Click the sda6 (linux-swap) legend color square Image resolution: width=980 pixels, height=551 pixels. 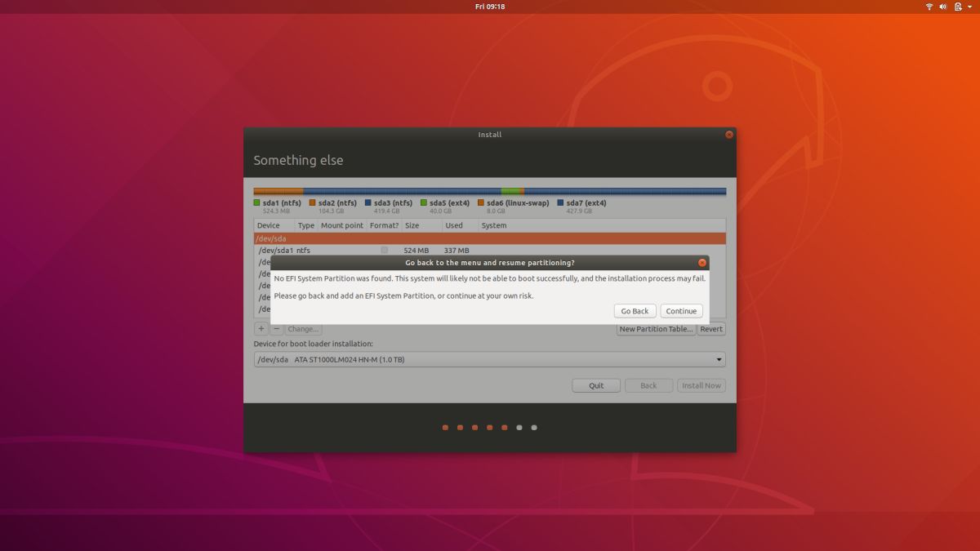coord(481,202)
